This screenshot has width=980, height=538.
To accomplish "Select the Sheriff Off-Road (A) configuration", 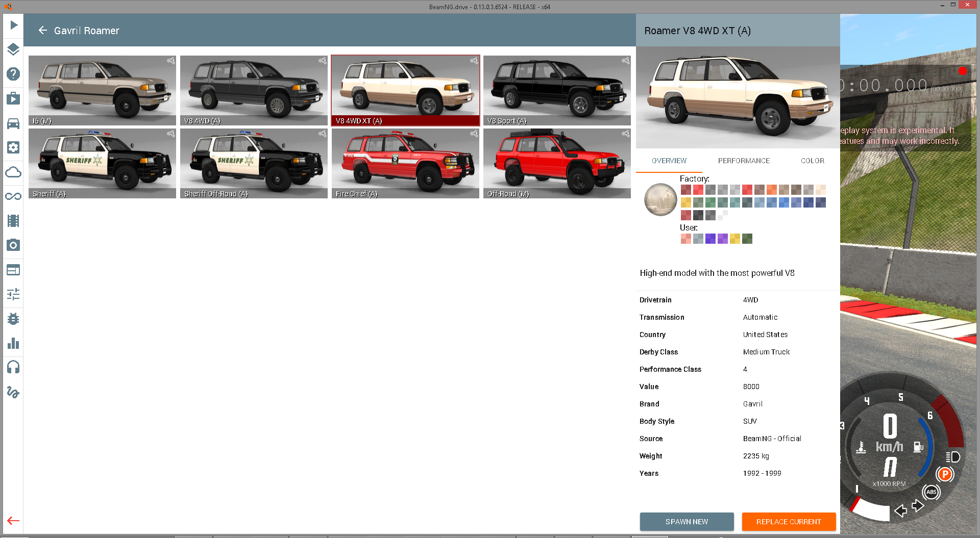I will tap(254, 164).
